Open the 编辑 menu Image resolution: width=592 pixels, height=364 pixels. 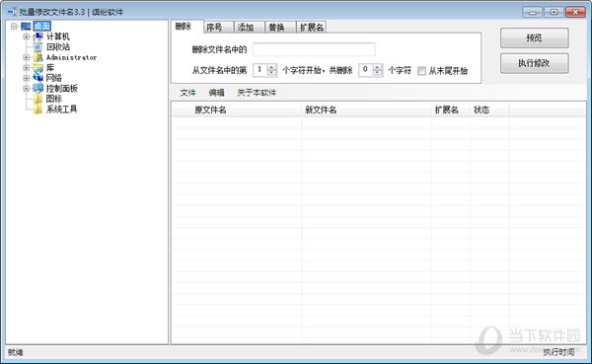(x=216, y=93)
